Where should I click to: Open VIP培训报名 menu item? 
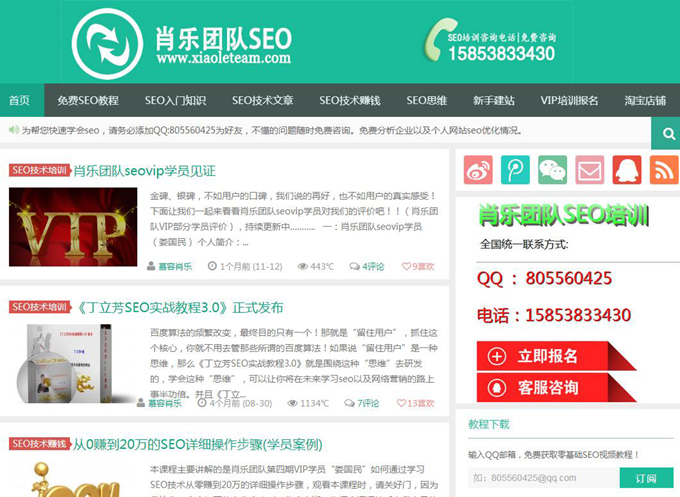point(569,101)
